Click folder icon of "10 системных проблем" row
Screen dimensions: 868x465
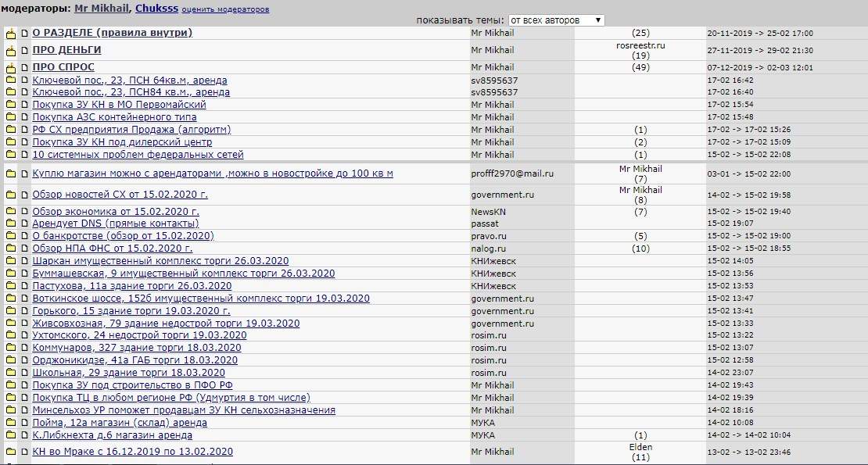10,155
